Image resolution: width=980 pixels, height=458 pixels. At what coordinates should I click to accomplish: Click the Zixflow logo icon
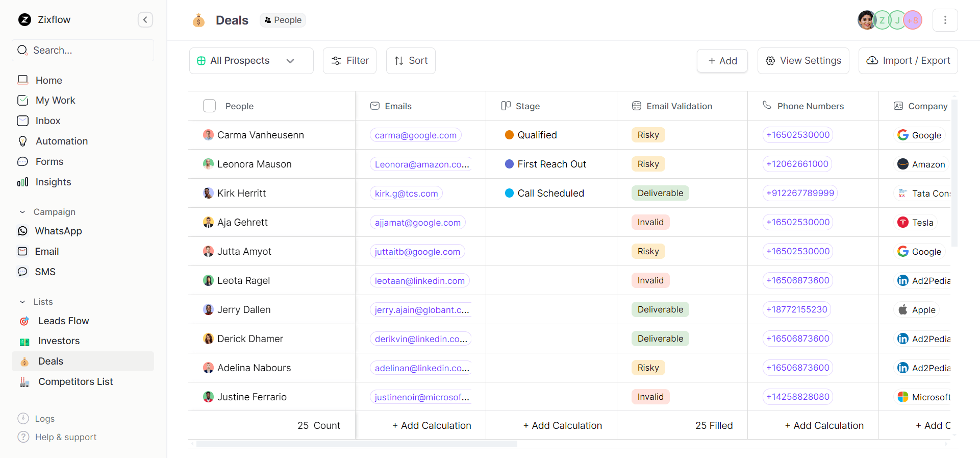click(24, 20)
